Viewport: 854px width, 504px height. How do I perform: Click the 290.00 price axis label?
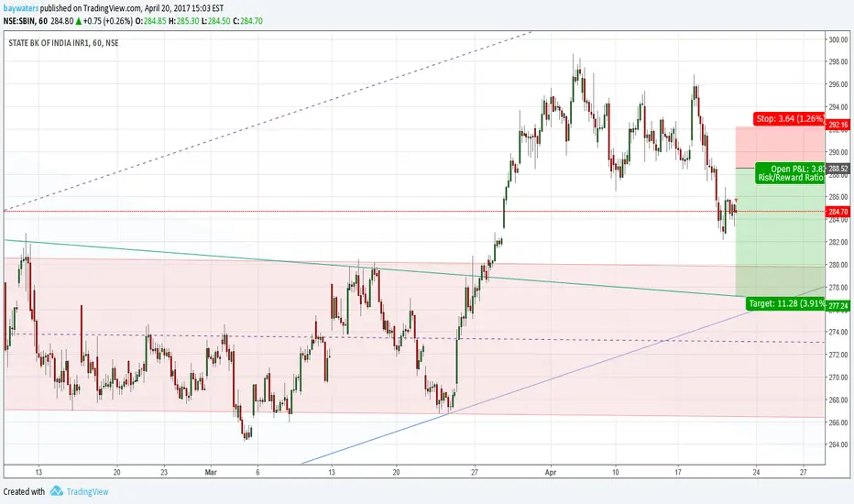(x=838, y=152)
